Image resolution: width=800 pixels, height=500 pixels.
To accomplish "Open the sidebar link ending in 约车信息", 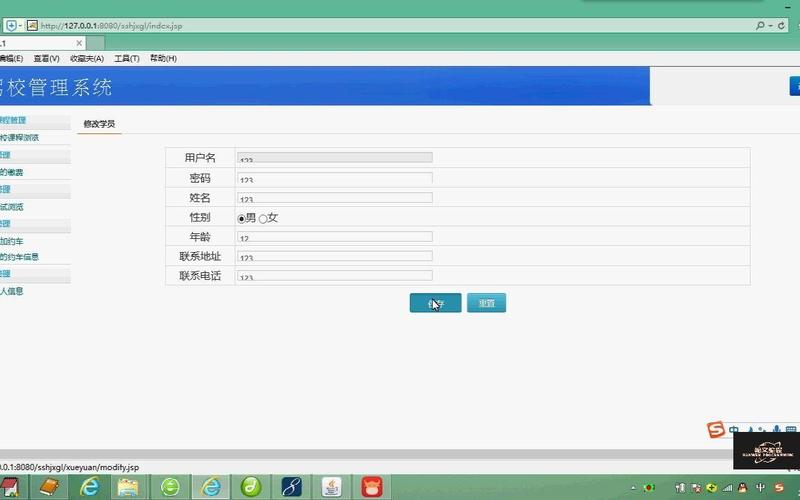I will click(x=19, y=257).
